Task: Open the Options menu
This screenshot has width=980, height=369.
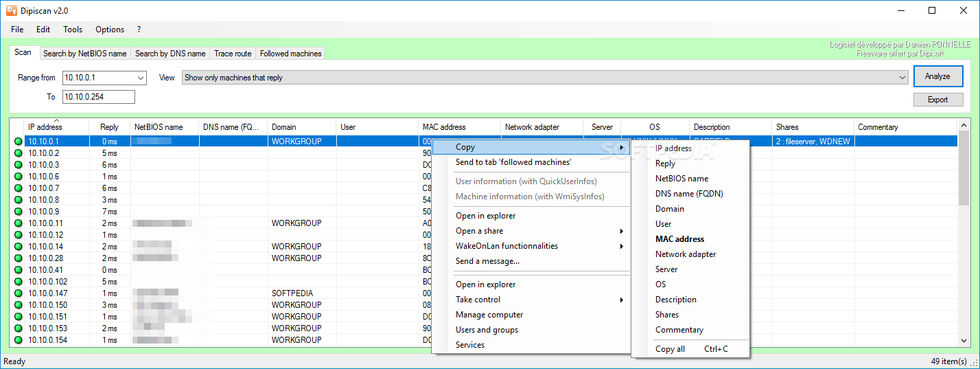Action: click(x=110, y=30)
